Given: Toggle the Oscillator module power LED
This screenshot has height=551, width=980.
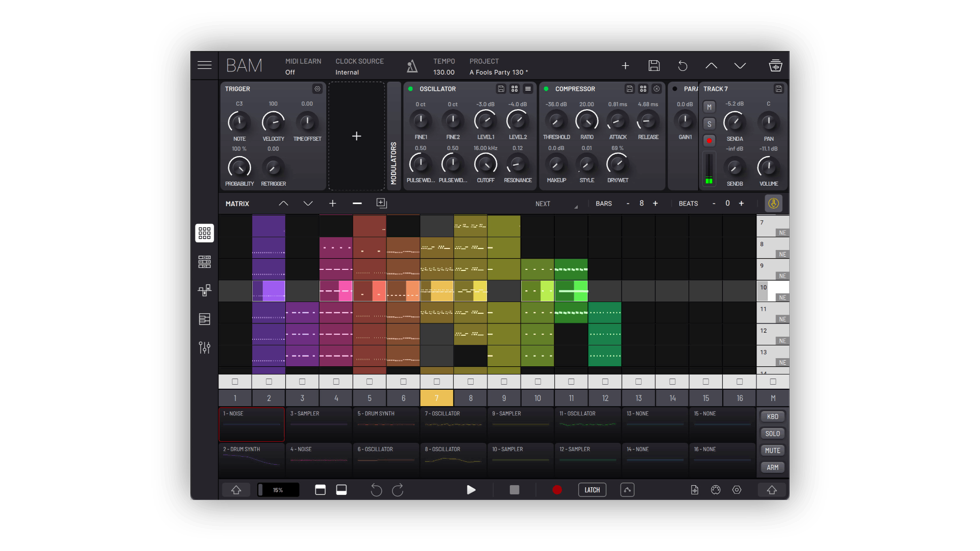Looking at the screenshot, I should point(410,89).
